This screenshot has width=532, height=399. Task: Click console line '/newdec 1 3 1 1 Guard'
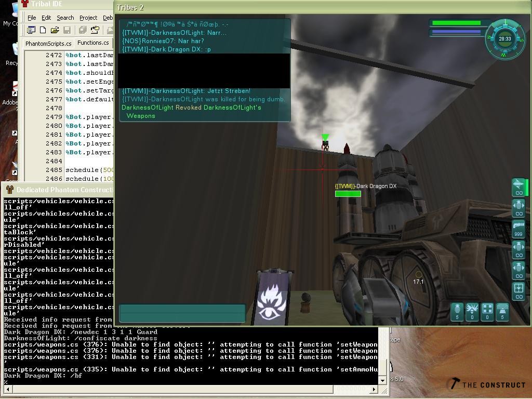click(81, 332)
